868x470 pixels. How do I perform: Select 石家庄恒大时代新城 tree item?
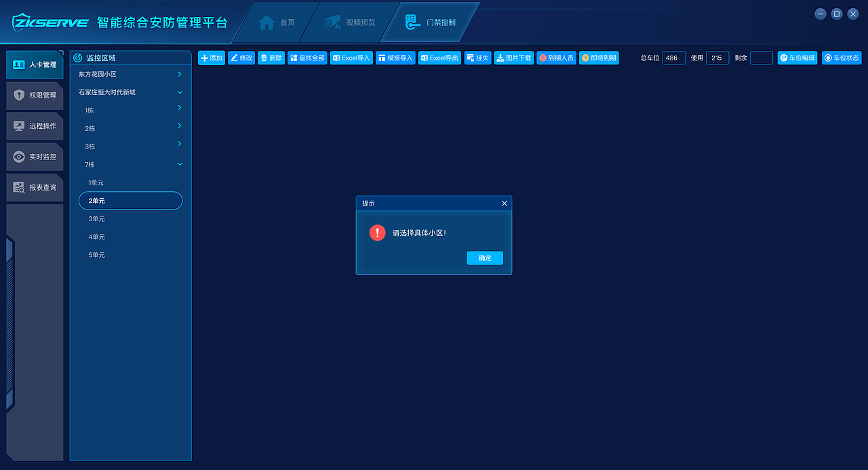(x=107, y=92)
